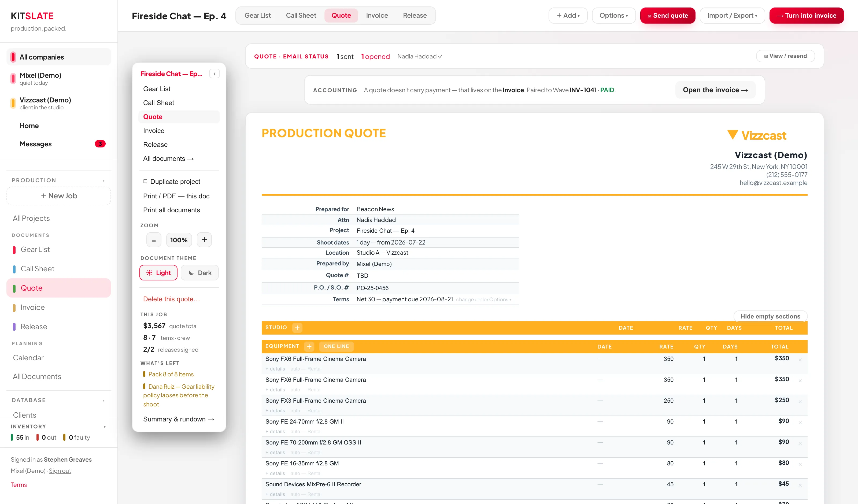Zoom in with the plus button
Viewport: 858px width, 504px height.
pos(204,240)
